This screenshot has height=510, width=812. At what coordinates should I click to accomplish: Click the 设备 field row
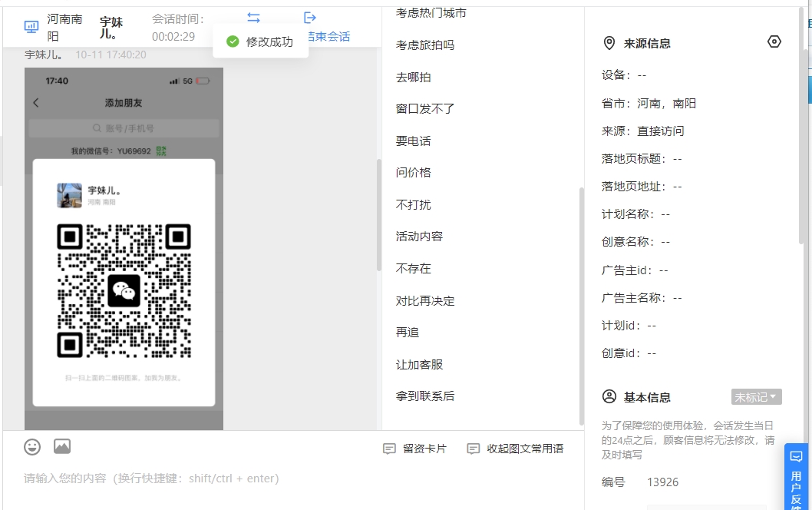[624, 75]
